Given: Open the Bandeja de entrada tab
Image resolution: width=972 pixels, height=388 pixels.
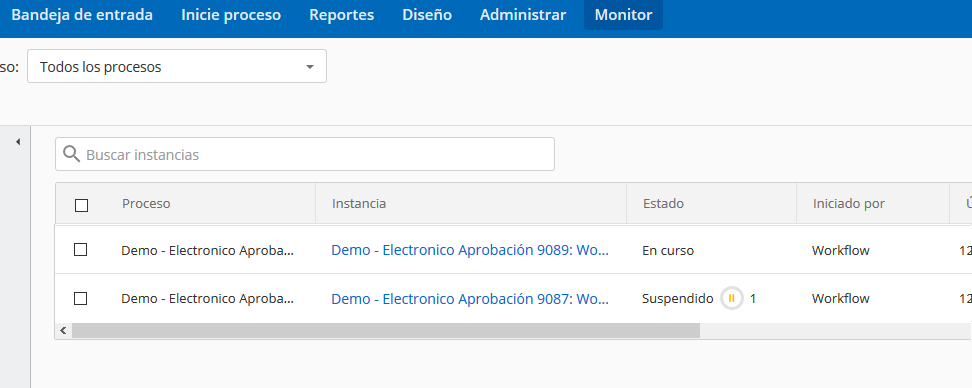Looking at the screenshot, I should point(82,15).
